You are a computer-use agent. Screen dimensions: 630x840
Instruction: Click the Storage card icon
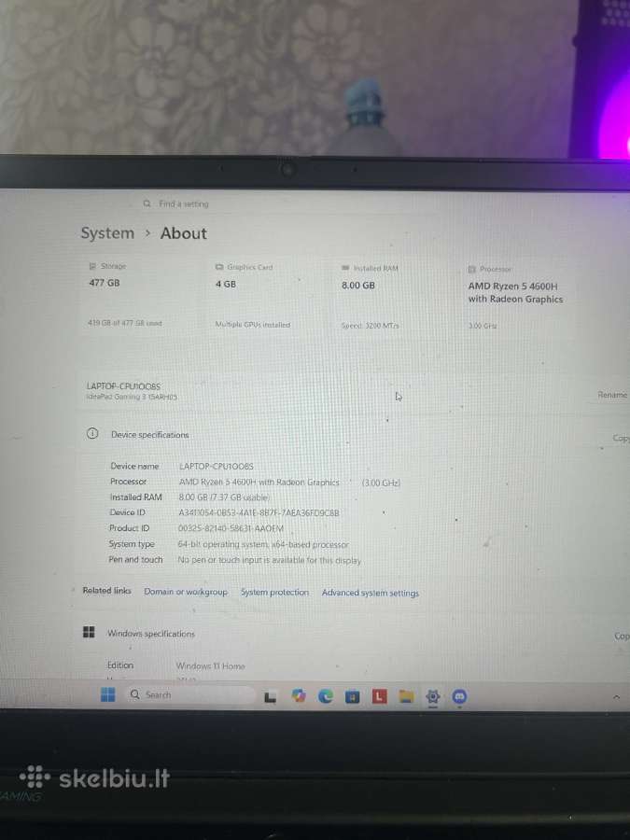click(x=92, y=266)
